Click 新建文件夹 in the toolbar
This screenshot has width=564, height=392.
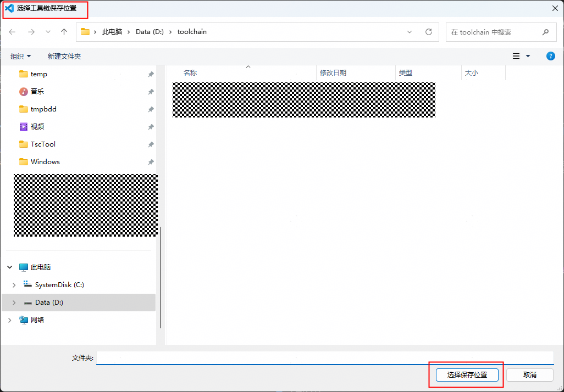point(64,56)
